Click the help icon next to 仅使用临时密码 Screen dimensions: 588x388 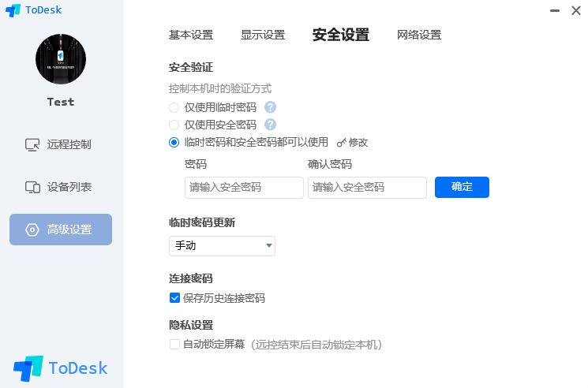[x=270, y=107]
